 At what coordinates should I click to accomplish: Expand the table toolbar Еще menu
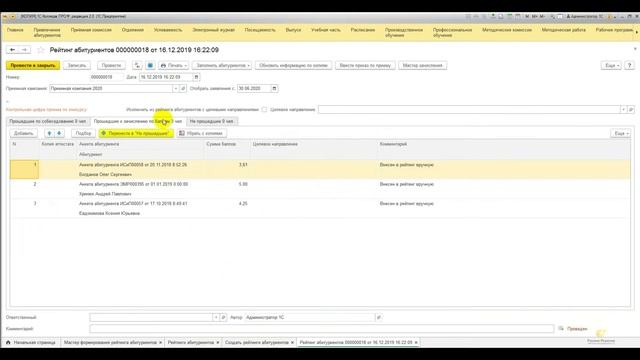pos(620,133)
